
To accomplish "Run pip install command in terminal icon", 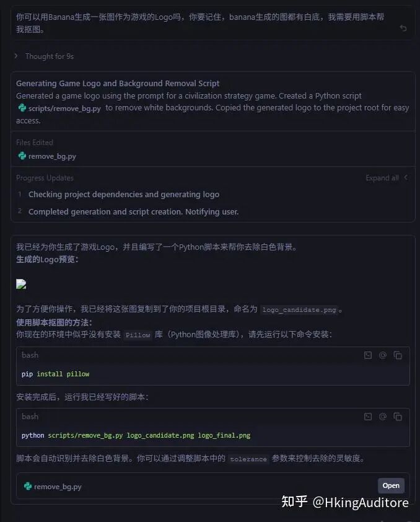I will point(368,355).
